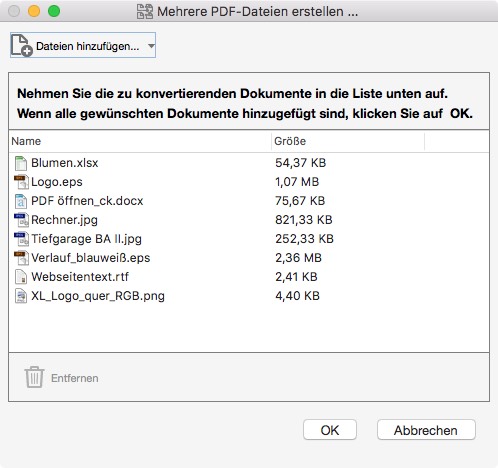Click the green zoom window button
The image size is (498, 468).
point(54,11)
